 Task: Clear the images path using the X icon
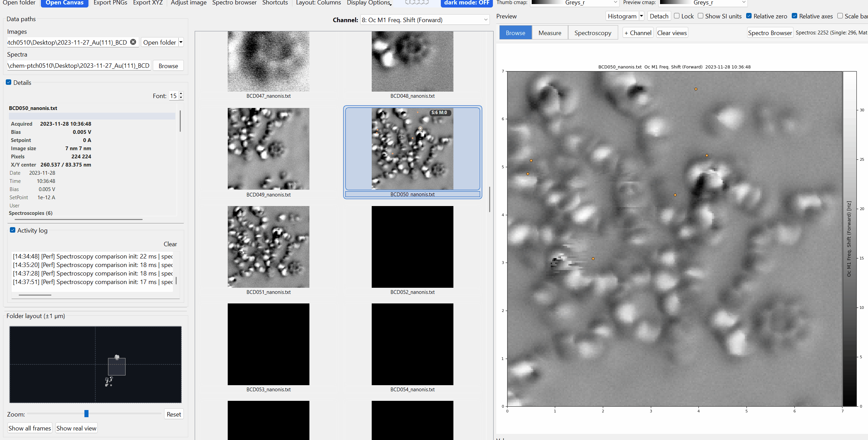coord(133,42)
